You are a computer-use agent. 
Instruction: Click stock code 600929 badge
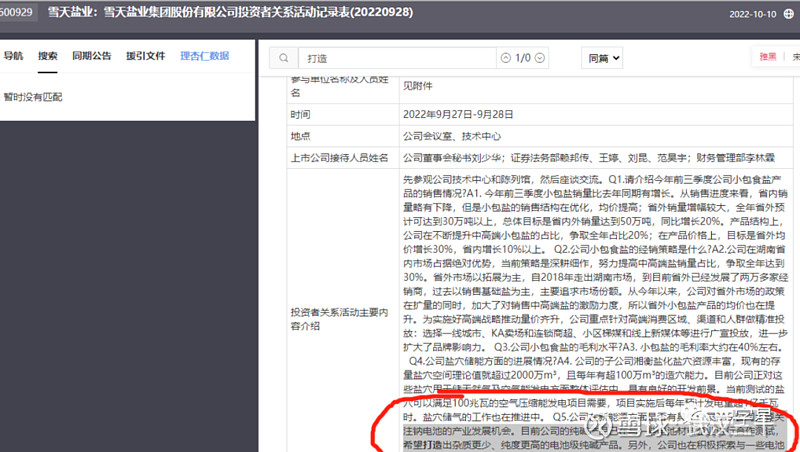pyautogui.click(x=17, y=12)
